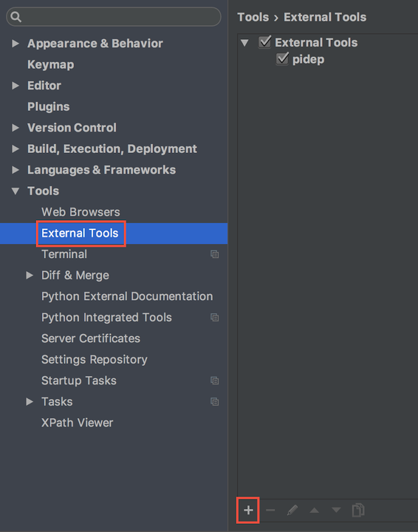Collapse the Tools settings section
This screenshot has width=418, height=532.
coord(15,192)
